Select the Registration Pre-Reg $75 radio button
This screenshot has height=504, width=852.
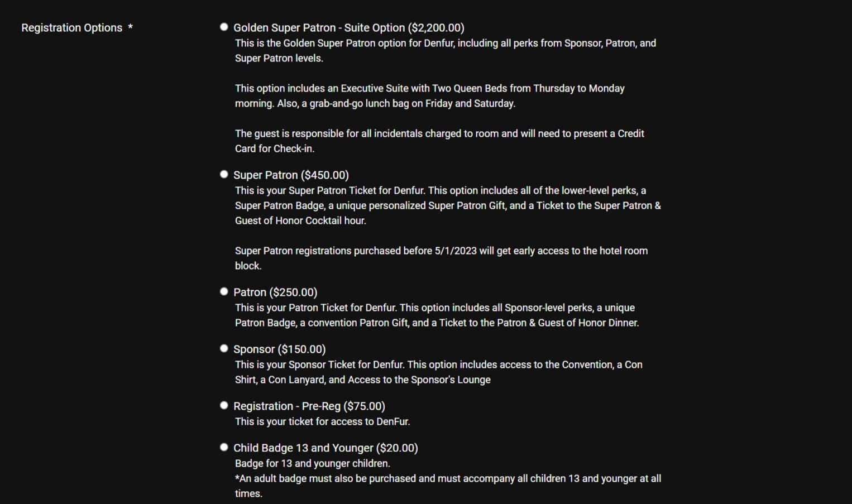(x=224, y=405)
